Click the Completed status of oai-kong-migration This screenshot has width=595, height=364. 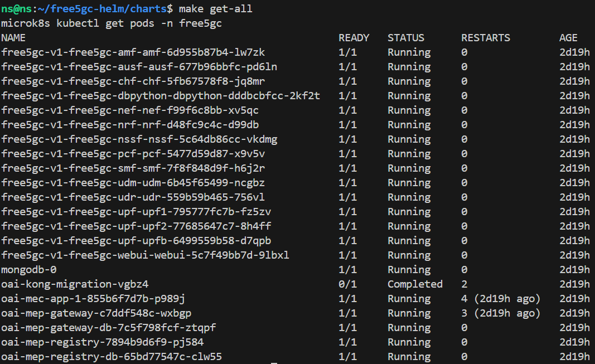click(x=415, y=284)
